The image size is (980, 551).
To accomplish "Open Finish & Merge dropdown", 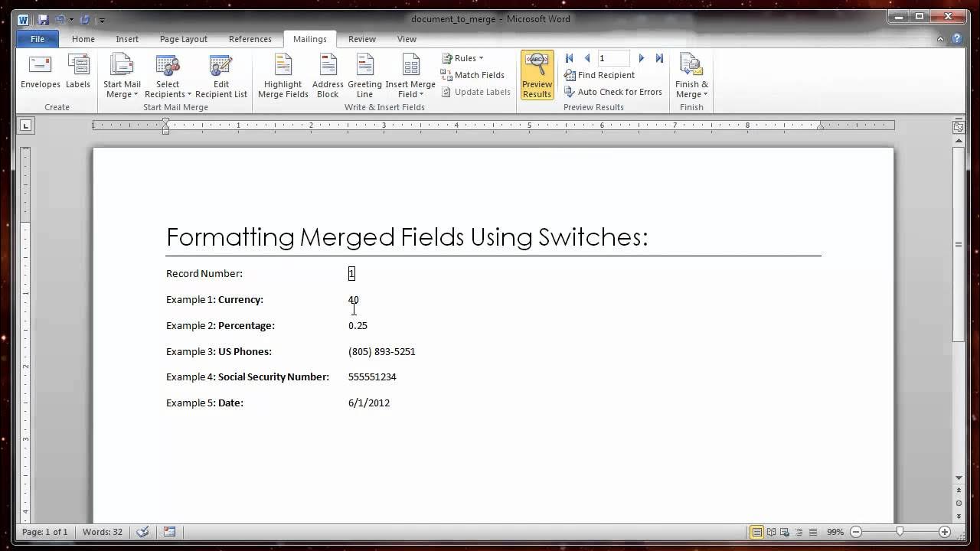I will coord(691,76).
